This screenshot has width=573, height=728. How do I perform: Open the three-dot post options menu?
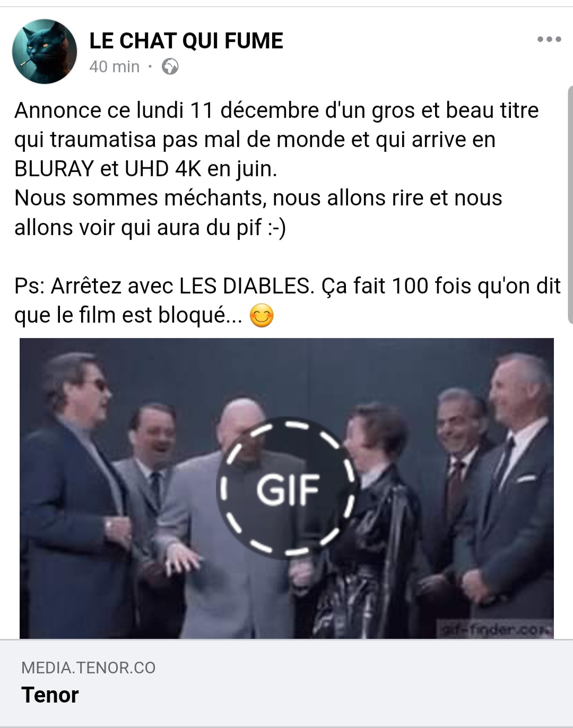coord(549,39)
